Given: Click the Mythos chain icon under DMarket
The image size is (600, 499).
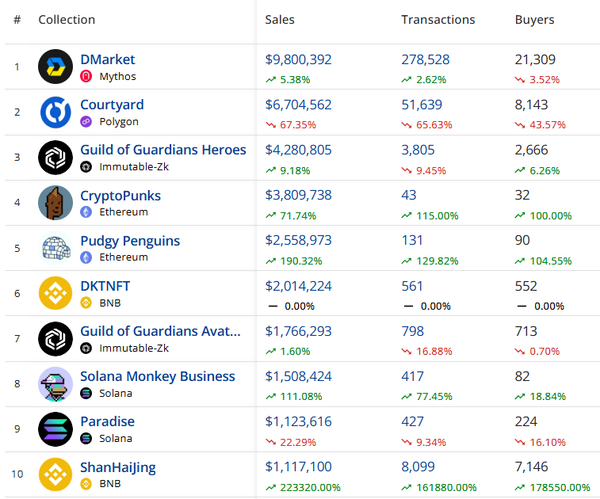Looking at the screenshot, I should tap(86, 77).
